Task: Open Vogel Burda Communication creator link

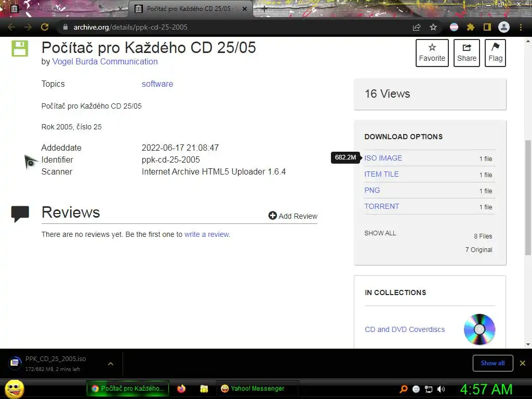Action: 105,61
